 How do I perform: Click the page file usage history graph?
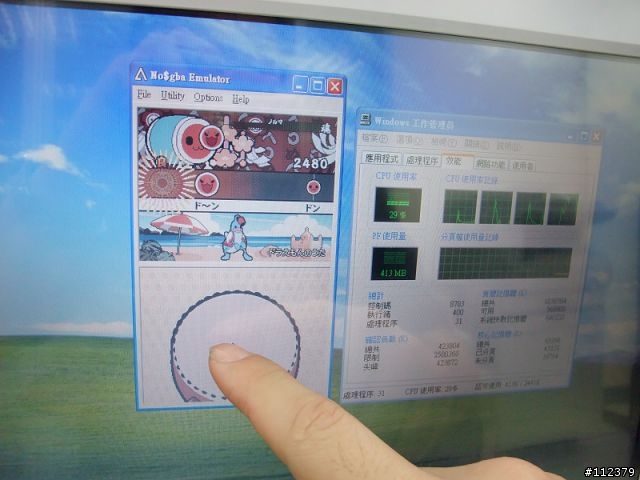pyautogui.click(x=504, y=264)
